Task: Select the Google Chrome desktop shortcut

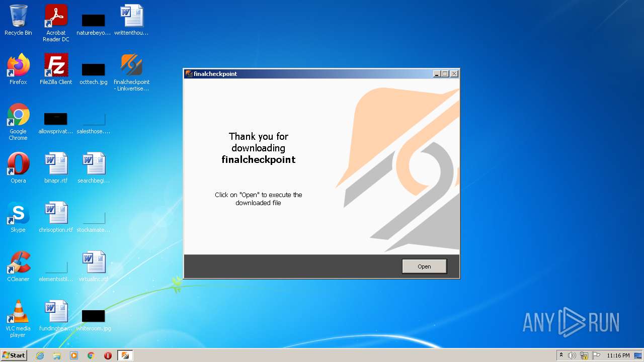Action: (18, 122)
